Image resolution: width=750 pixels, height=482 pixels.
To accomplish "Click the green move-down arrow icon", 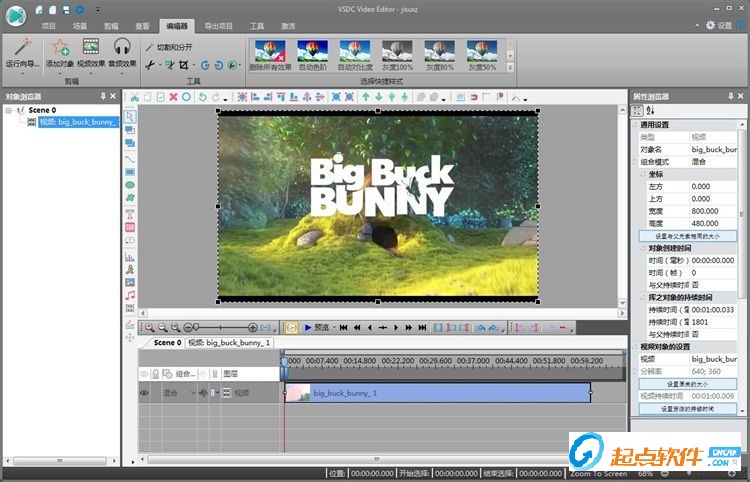I will [379, 97].
